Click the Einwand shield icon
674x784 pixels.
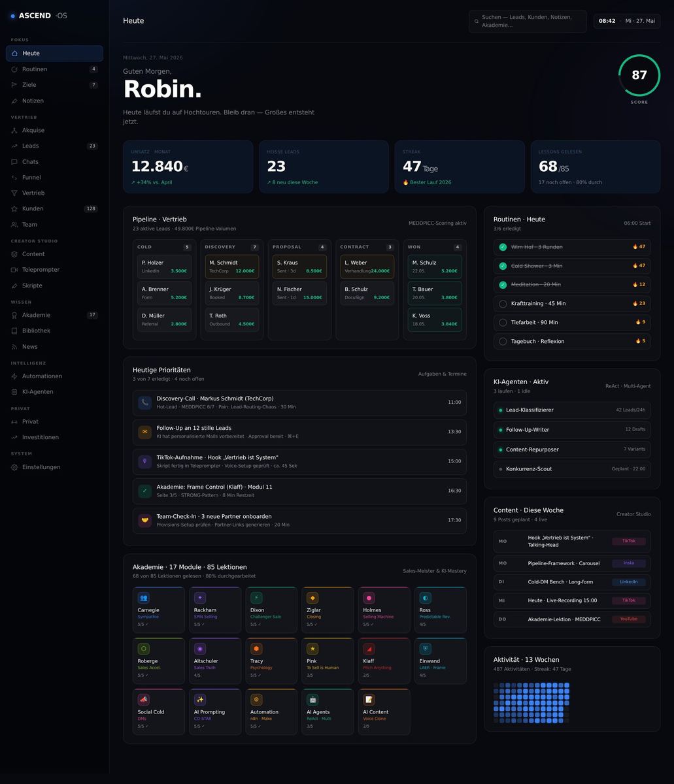pos(426,649)
